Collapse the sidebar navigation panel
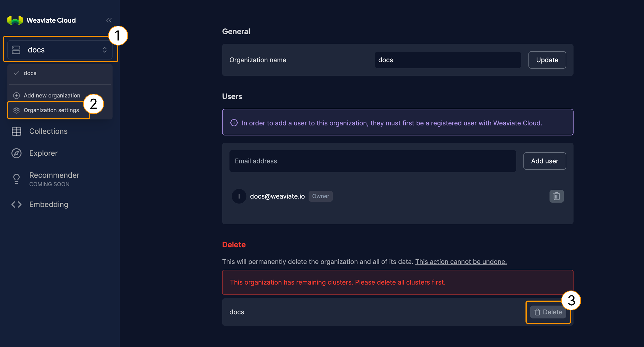This screenshot has width=644, height=347. (x=109, y=20)
